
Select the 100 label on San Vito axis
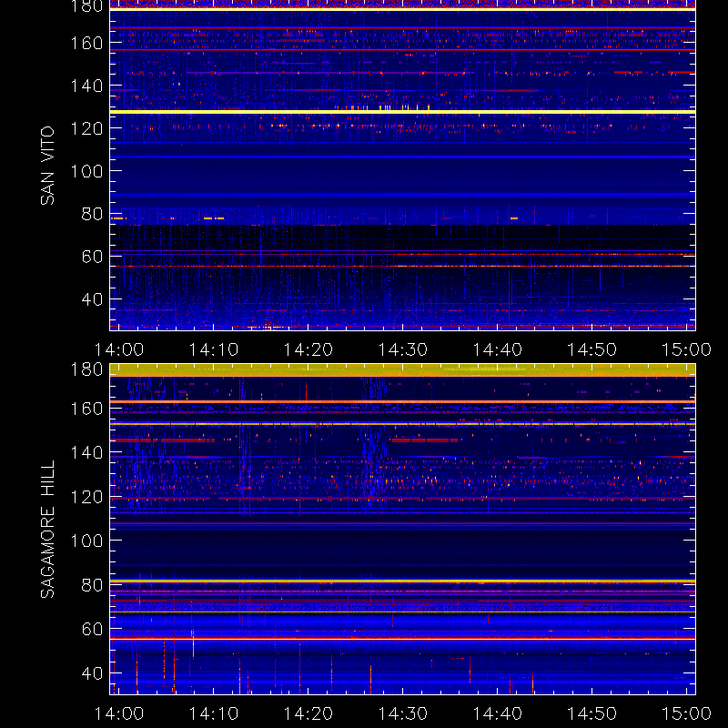click(x=86, y=171)
